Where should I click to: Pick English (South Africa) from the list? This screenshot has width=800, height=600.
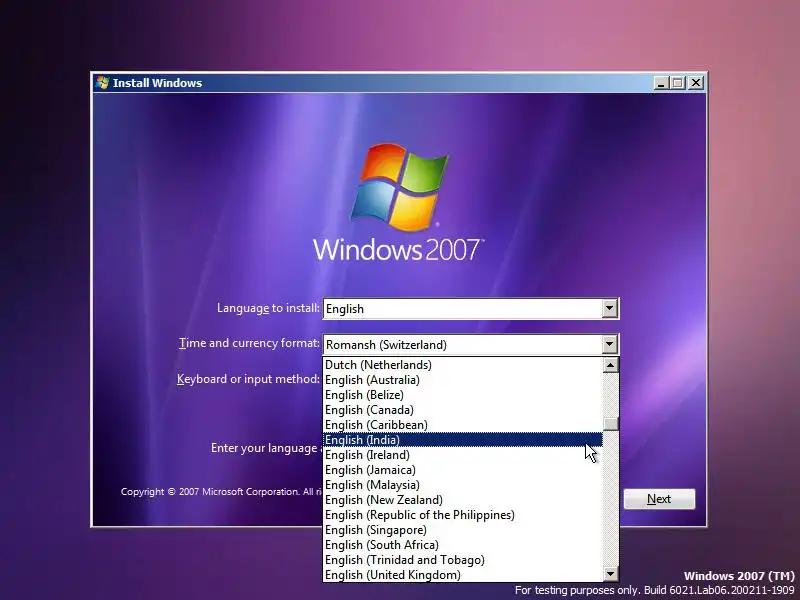(463, 545)
